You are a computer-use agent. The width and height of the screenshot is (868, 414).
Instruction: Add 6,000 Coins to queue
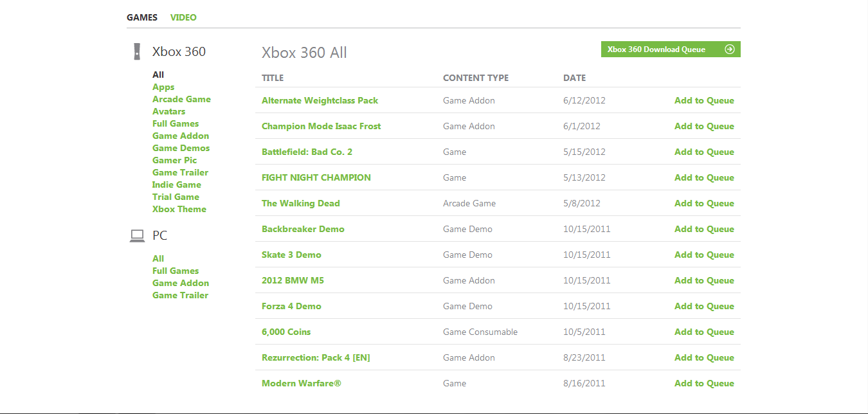coord(704,332)
